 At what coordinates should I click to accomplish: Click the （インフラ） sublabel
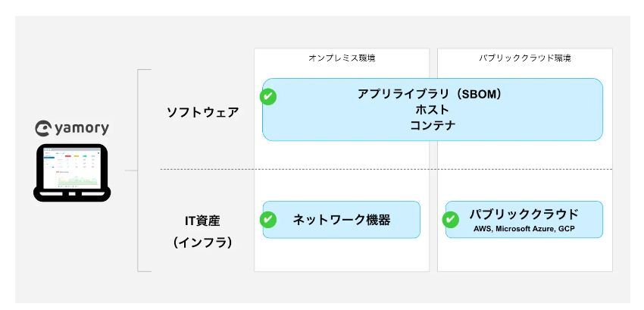[202, 243]
